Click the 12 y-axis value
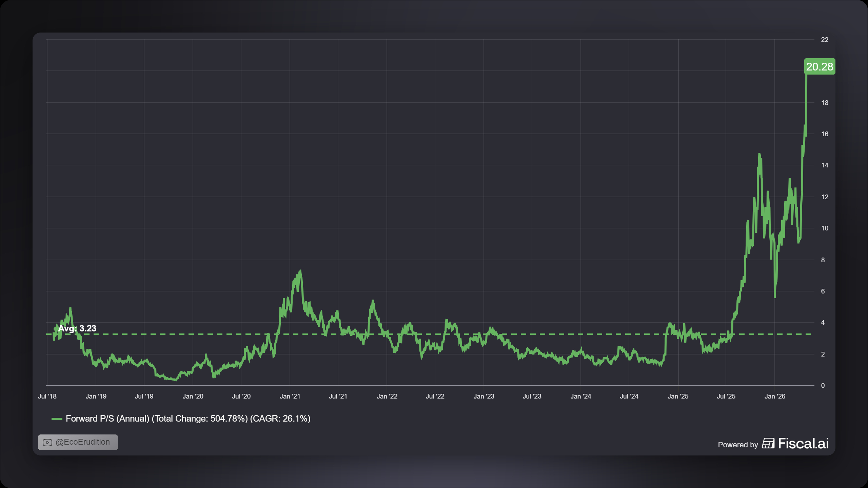 (x=825, y=197)
